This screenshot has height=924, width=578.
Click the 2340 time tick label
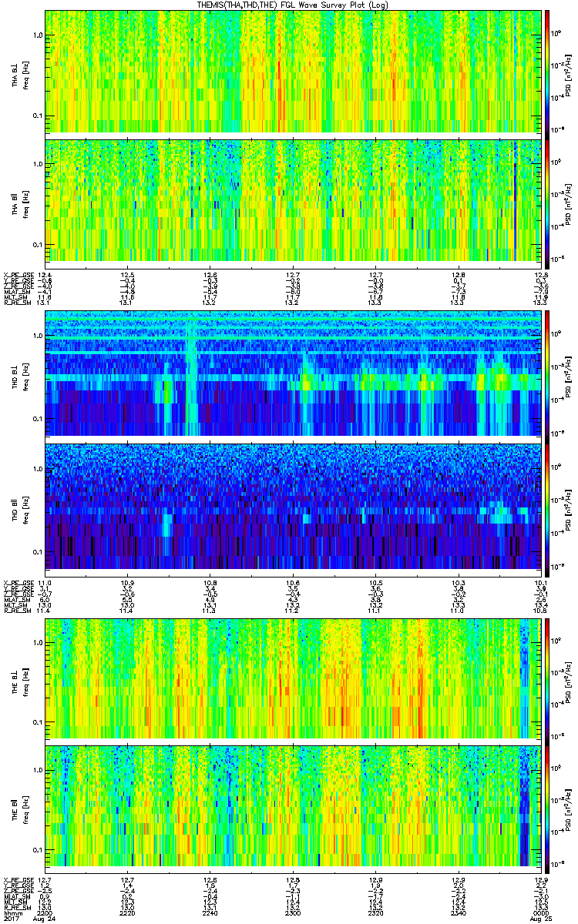click(x=457, y=912)
